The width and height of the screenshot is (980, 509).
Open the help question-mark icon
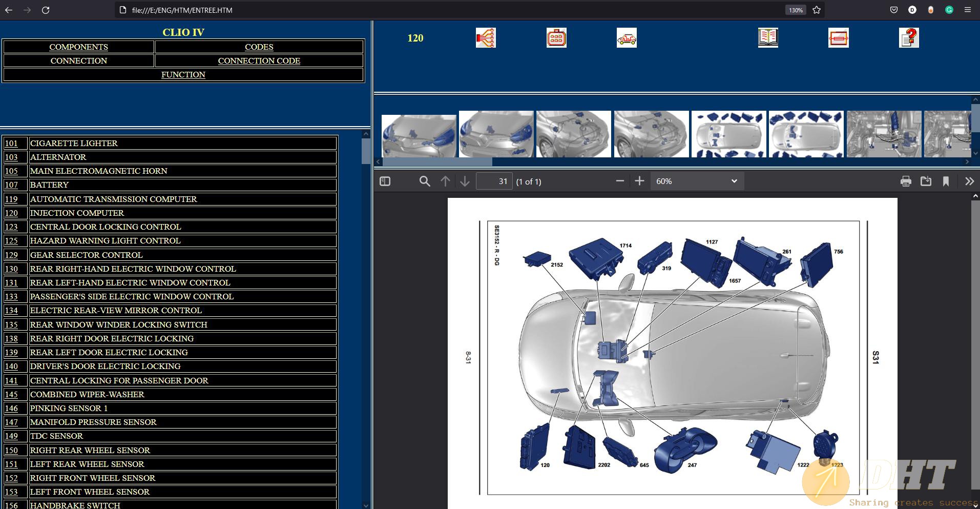point(909,38)
